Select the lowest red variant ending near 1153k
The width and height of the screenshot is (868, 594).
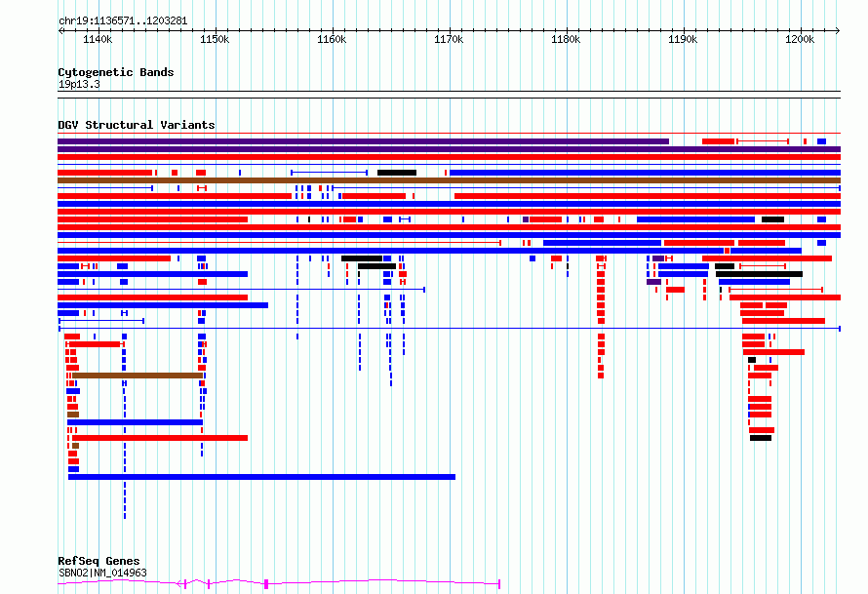click(x=159, y=439)
